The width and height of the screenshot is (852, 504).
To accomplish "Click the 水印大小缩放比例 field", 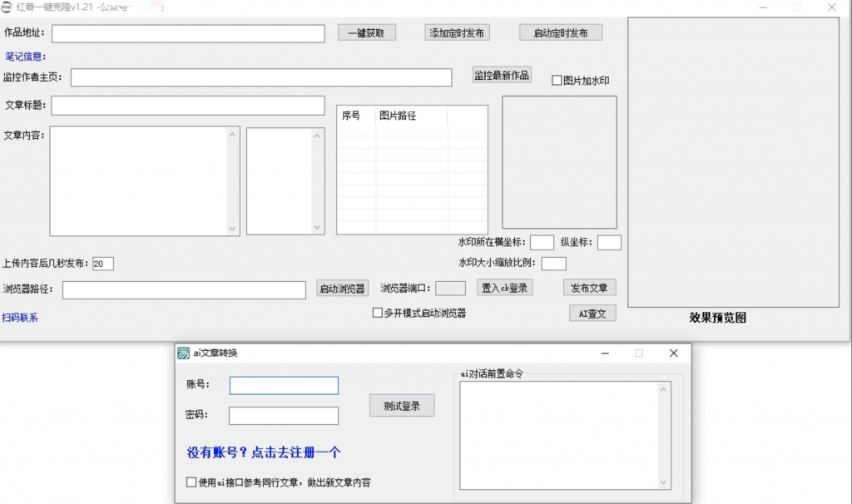I will click(x=553, y=264).
